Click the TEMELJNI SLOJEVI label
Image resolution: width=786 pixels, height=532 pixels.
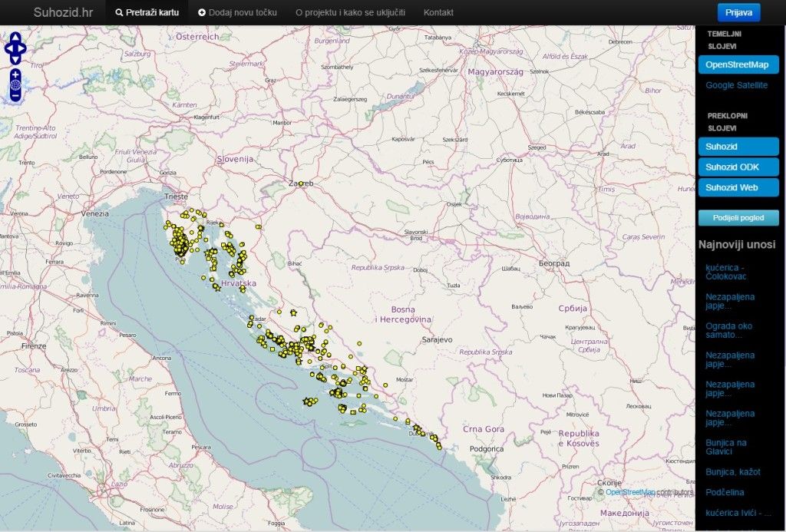pyautogui.click(x=724, y=40)
